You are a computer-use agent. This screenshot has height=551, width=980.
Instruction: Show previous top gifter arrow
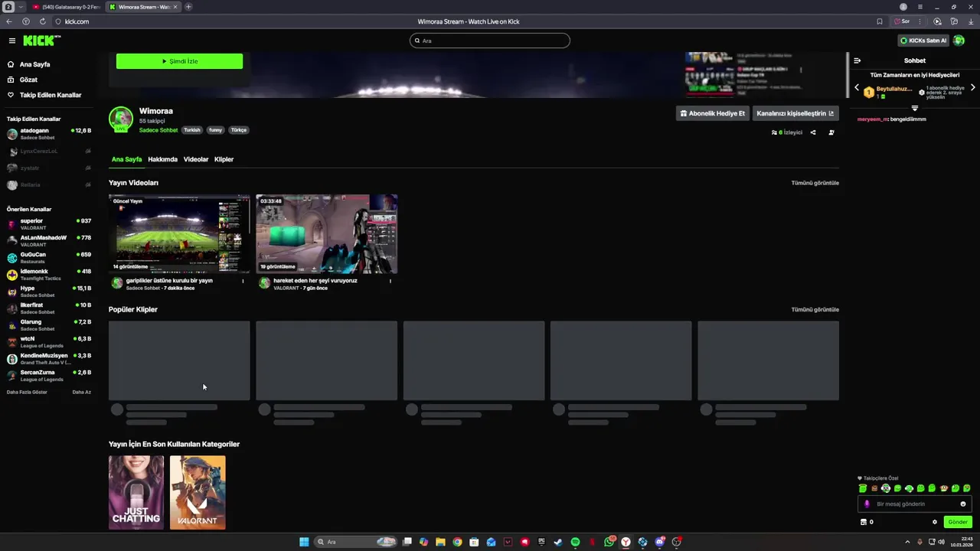pyautogui.click(x=857, y=88)
